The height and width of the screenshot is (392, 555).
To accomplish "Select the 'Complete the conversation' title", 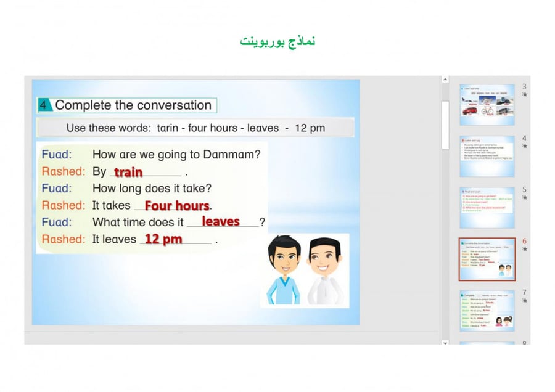I will point(133,105).
